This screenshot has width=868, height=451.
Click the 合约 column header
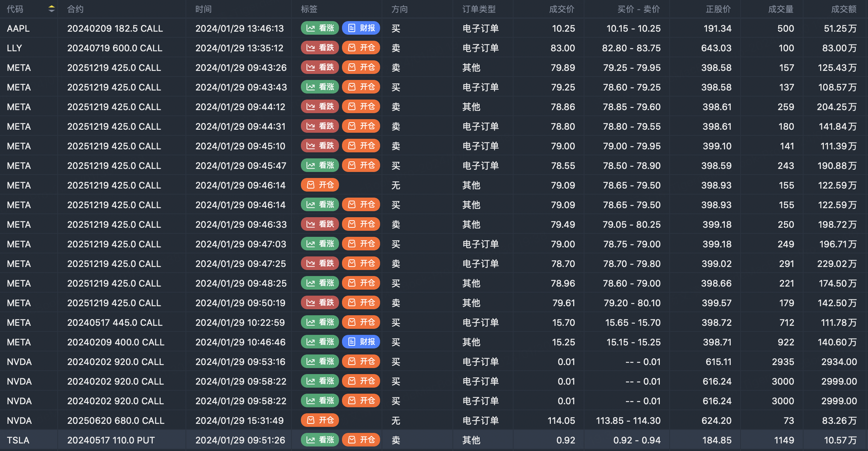75,9
